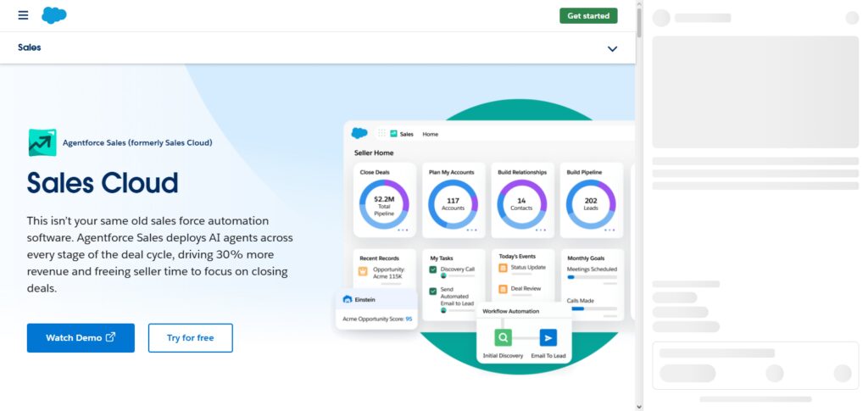This screenshot has height=411, width=868.
Task: Click Agentforce Sales (formerly Sales Cloud) text
Action: [x=137, y=142]
